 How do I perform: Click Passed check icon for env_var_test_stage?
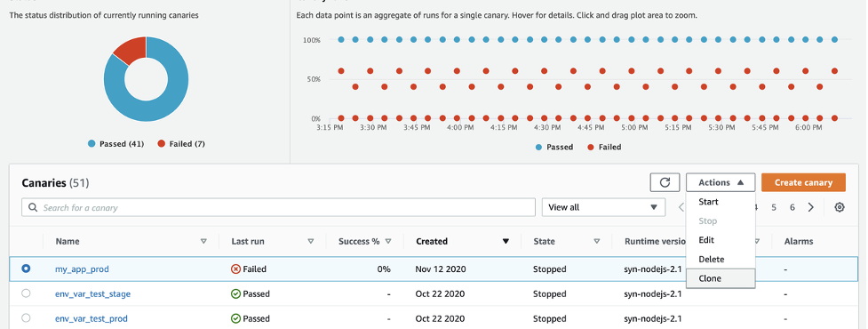coord(235,293)
